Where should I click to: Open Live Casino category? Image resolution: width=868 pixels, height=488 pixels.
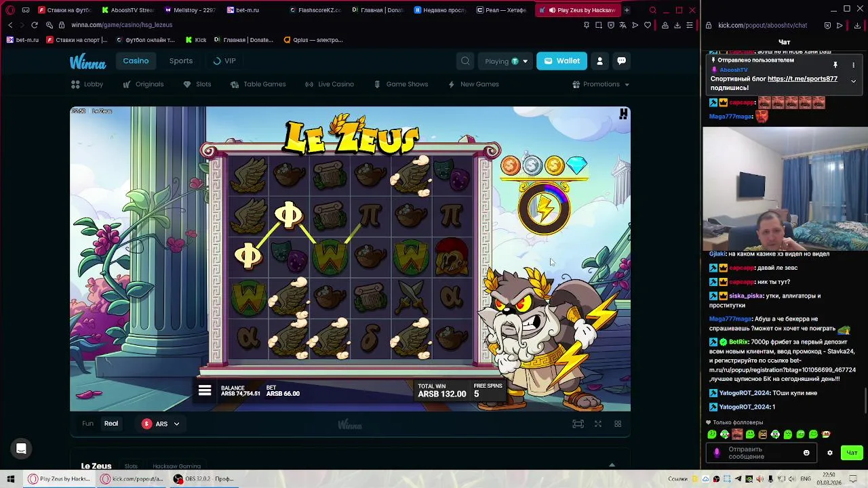[330, 84]
